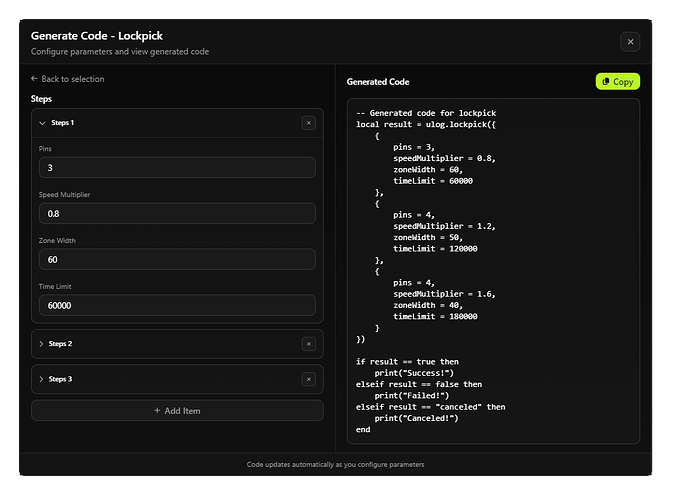
Task: Click the Speed Multiplier field showing 0.8
Action: [177, 213]
